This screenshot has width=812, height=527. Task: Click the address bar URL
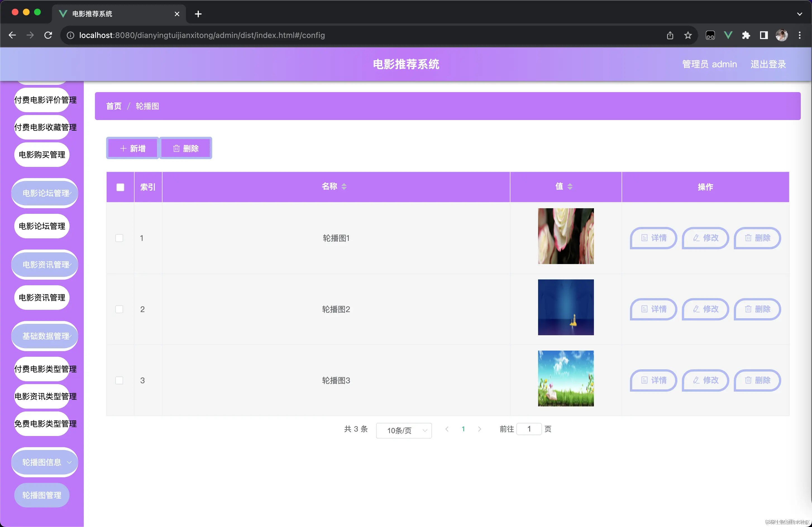coord(202,35)
